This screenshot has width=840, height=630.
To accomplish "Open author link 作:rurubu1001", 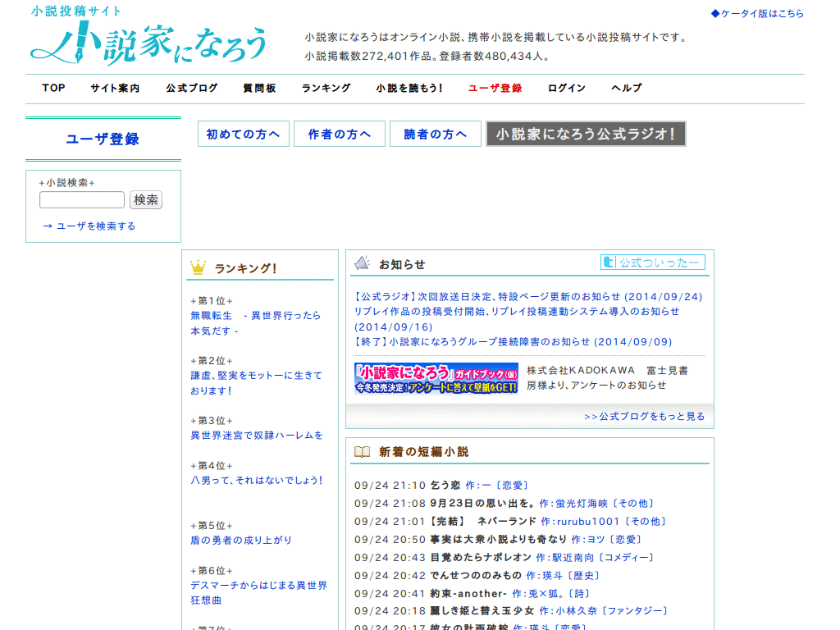I will [580, 522].
